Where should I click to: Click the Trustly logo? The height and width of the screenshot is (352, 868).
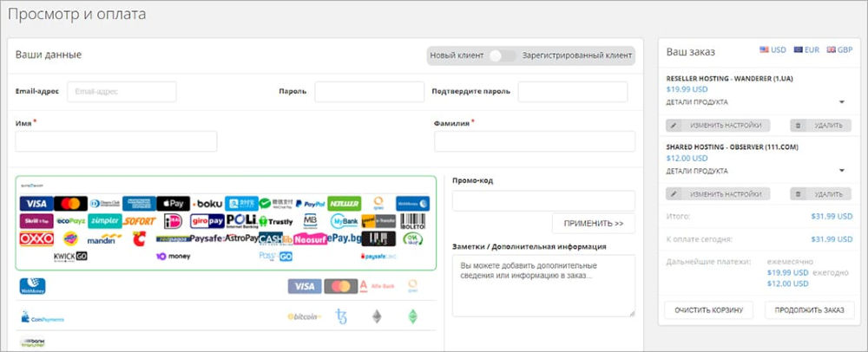tap(276, 222)
